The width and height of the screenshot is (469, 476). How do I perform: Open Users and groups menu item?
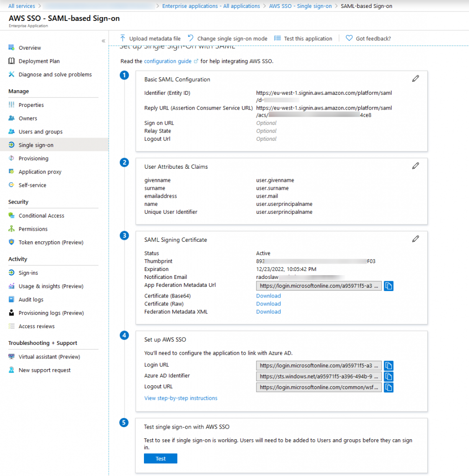[40, 132]
